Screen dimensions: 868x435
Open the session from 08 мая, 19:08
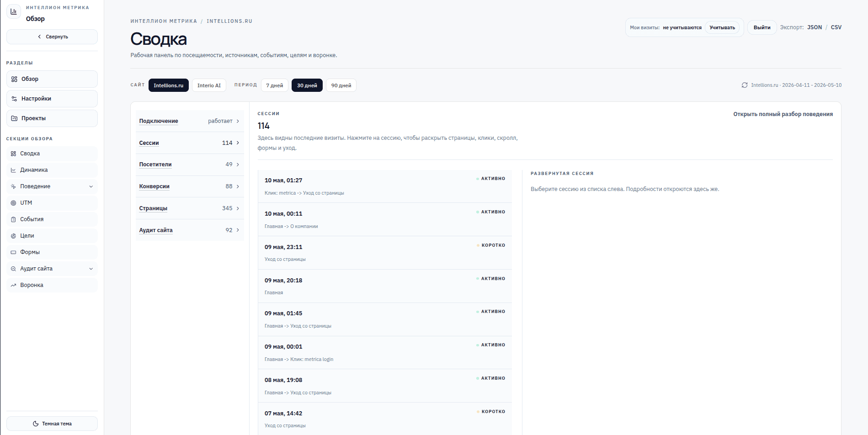[x=385, y=386]
